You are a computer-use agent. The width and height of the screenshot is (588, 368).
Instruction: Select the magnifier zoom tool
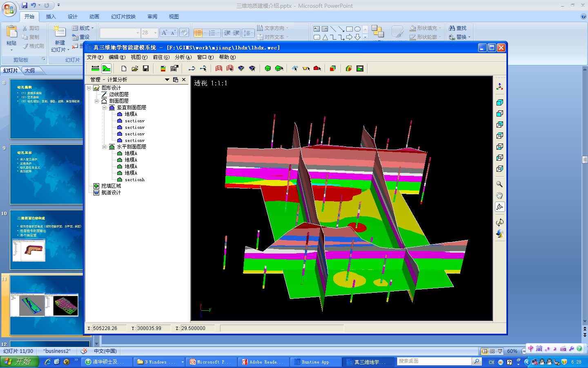(499, 184)
